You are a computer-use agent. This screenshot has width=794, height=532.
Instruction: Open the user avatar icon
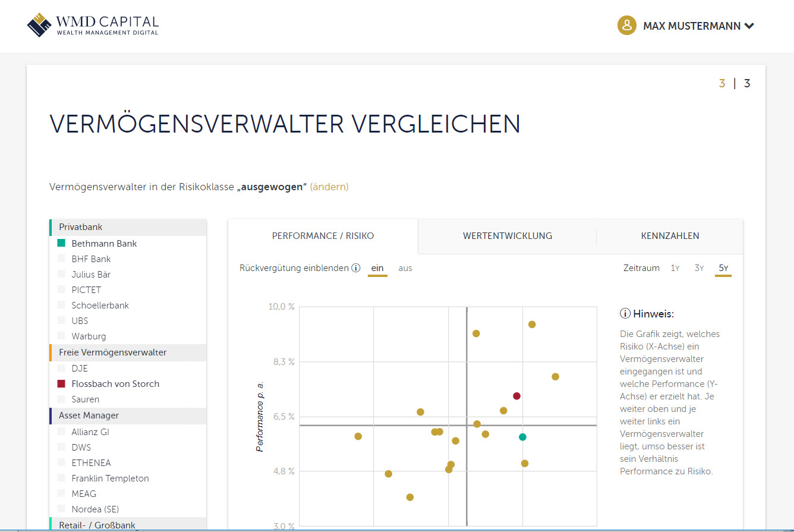pos(627,26)
